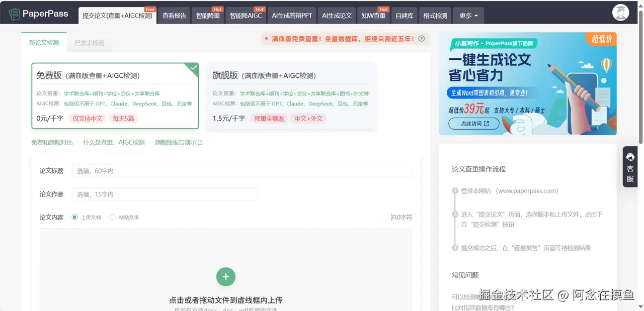The width and height of the screenshot is (644, 311).
Task: Open the 自建库 nav tab
Action: pos(405,16)
